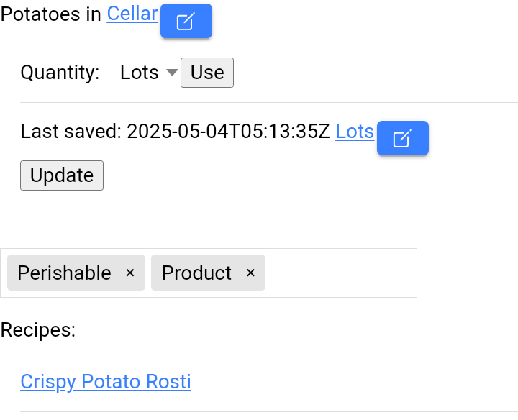This screenshot has width=518, height=420.
Task: Click the Recipes heading
Action: pyautogui.click(x=38, y=329)
